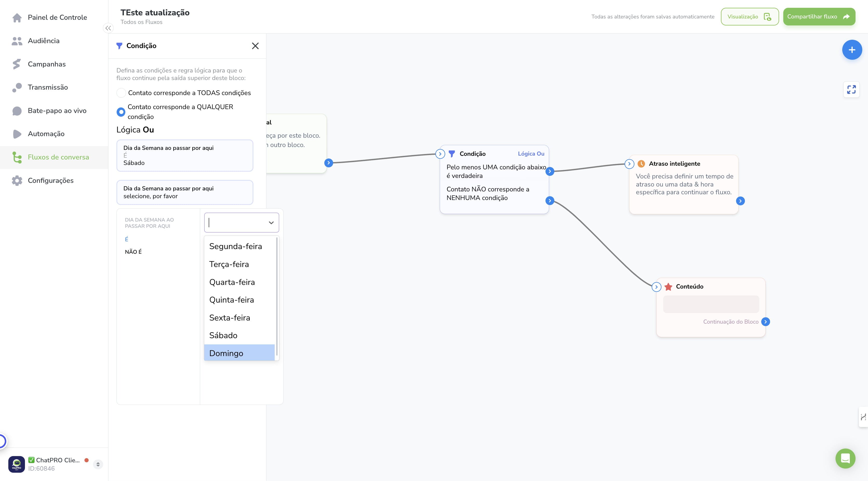Click the Fluxos de conversa icon
Viewport: 868px width, 481px height.
17,157
